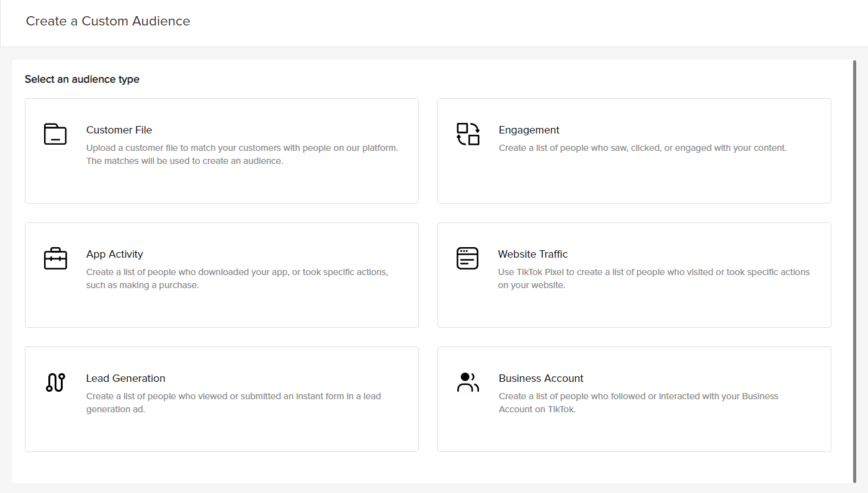Click the 'saw, clicked, or engaged' description

[643, 148]
